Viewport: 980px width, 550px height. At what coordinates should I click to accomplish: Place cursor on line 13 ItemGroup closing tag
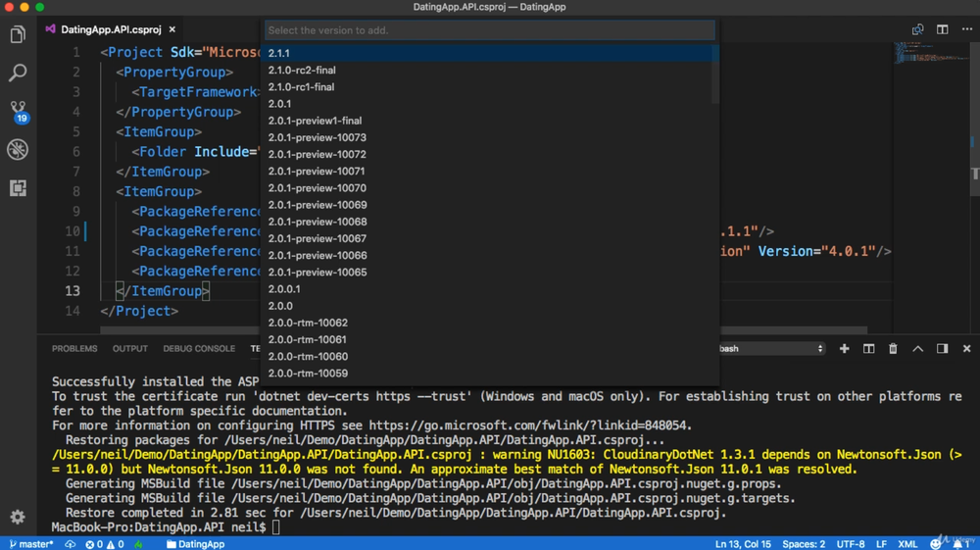pyautogui.click(x=163, y=290)
